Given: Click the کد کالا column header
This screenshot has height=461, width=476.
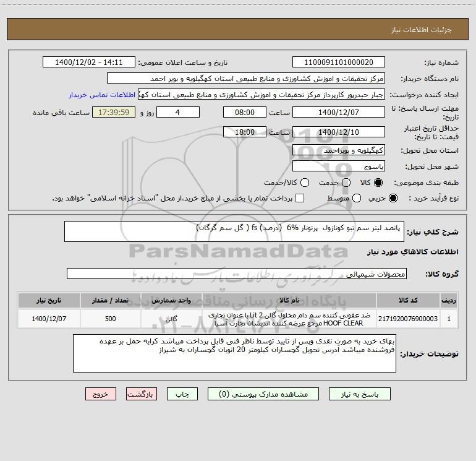Looking at the screenshot, I should point(408,300).
